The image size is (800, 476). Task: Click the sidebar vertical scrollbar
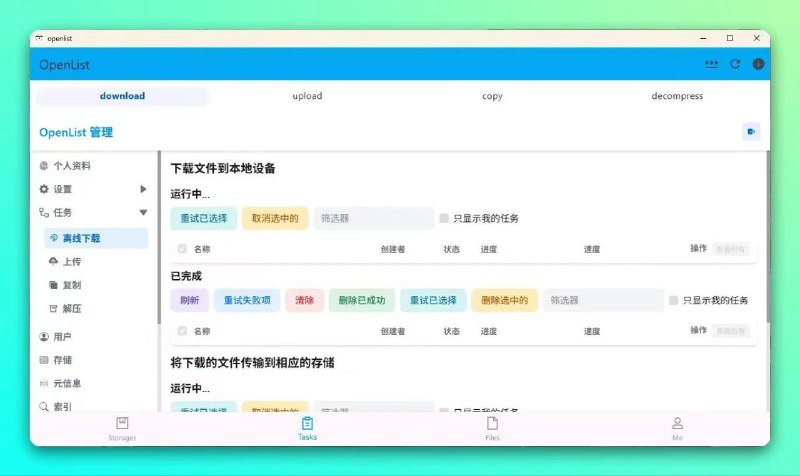click(158, 240)
